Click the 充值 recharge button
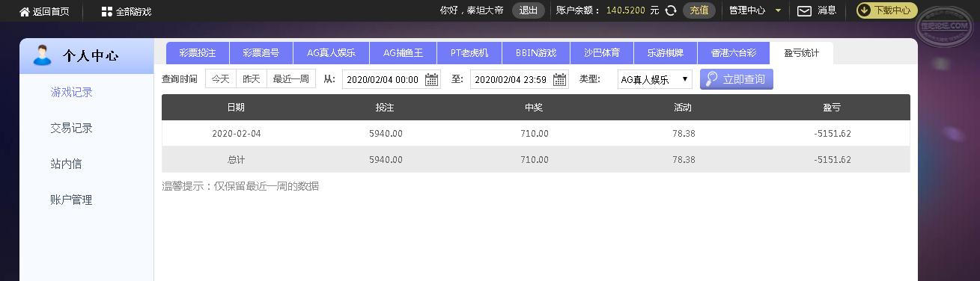Screen dimensions: 980x281 coord(699,10)
